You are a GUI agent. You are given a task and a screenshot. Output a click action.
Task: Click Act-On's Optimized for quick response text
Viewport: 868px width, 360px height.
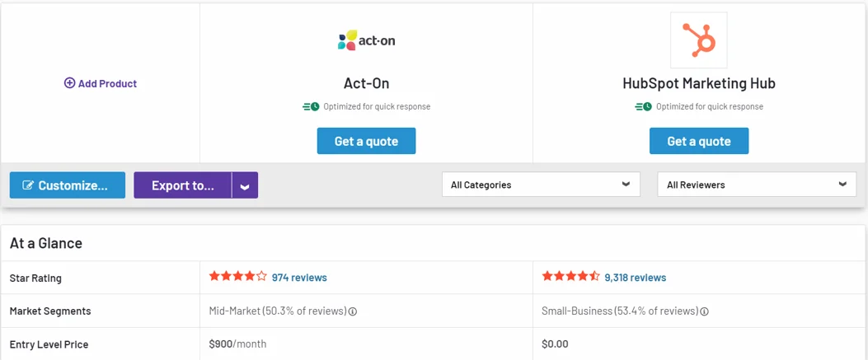(x=377, y=107)
